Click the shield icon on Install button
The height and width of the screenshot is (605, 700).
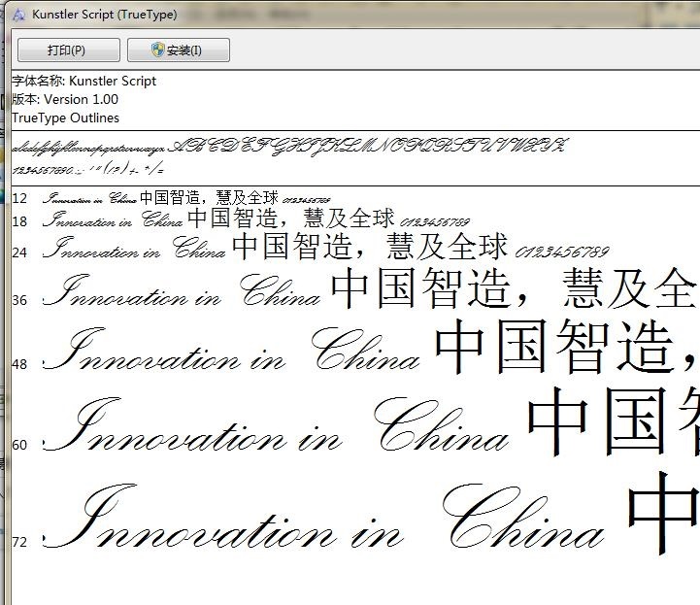(157, 50)
